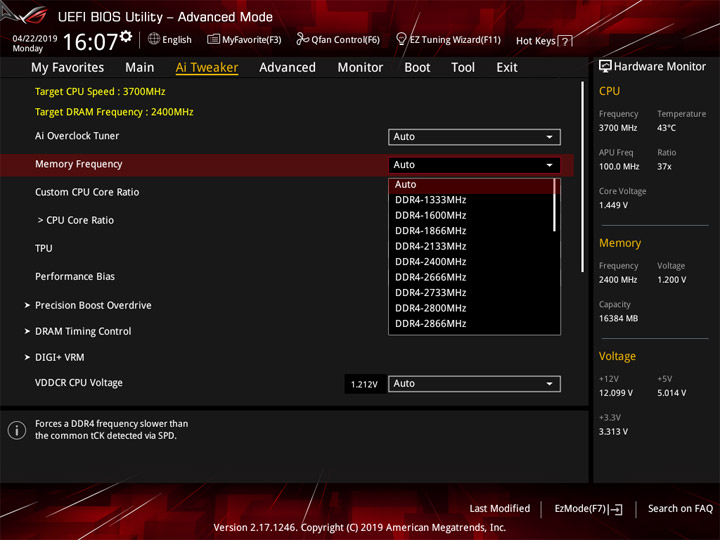Click the English language button
The image size is (720, 540).
click(170, 39)
